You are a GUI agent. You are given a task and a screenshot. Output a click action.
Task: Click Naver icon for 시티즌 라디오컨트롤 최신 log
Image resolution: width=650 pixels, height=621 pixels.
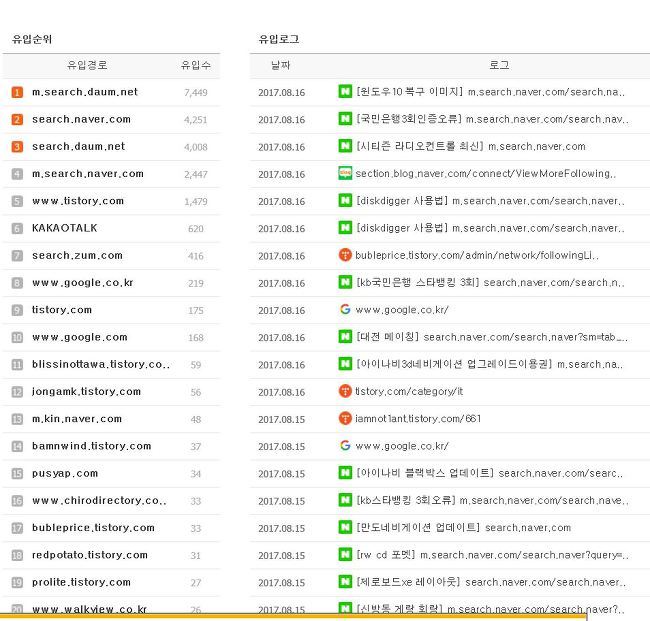click(x=345, y=146)
